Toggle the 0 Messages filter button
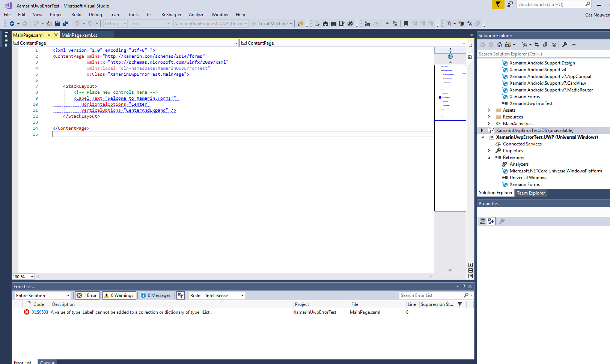610x364 pixels. (156, 295)
